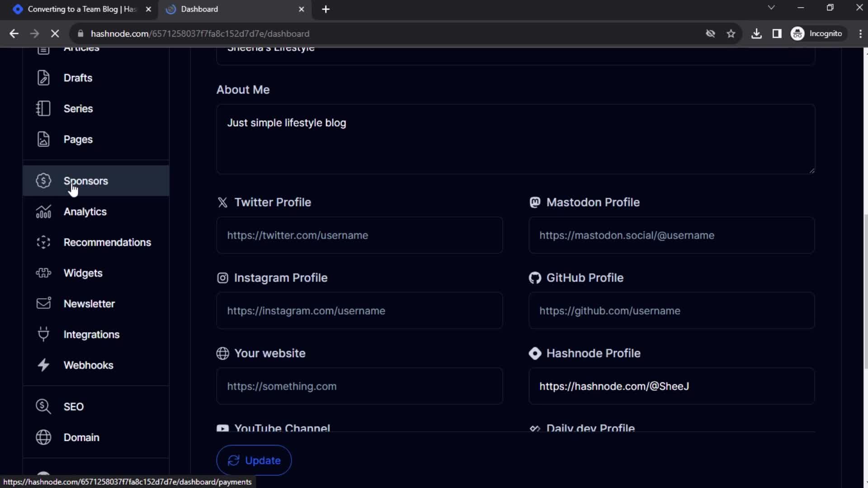The width and height of the screenshot is (868, 488).
Task: Click the Twitter Profile input field
Action: point(359,235)
